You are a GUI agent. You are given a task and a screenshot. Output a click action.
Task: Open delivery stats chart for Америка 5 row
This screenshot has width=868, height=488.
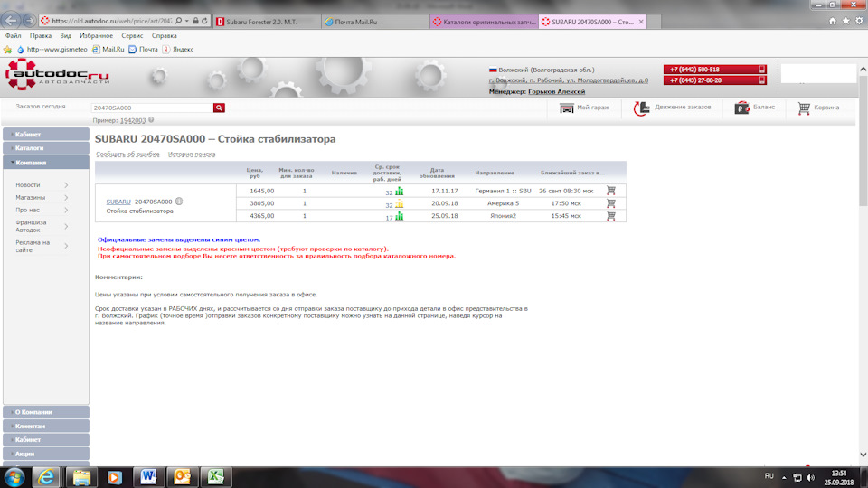(399, 203)
